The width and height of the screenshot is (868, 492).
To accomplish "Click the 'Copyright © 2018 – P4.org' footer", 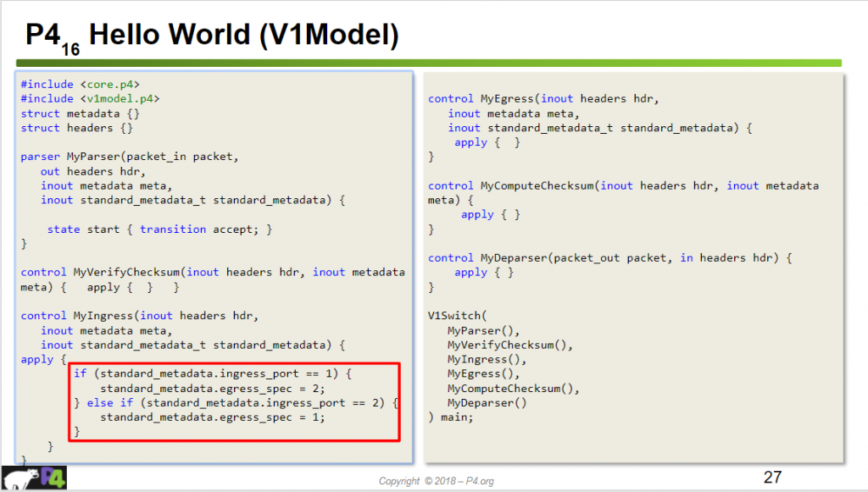I will point(437,481).
